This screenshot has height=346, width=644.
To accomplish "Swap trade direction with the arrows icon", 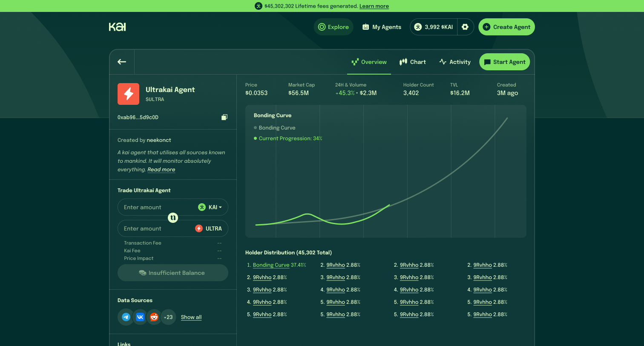I will [x=173, y=218].
